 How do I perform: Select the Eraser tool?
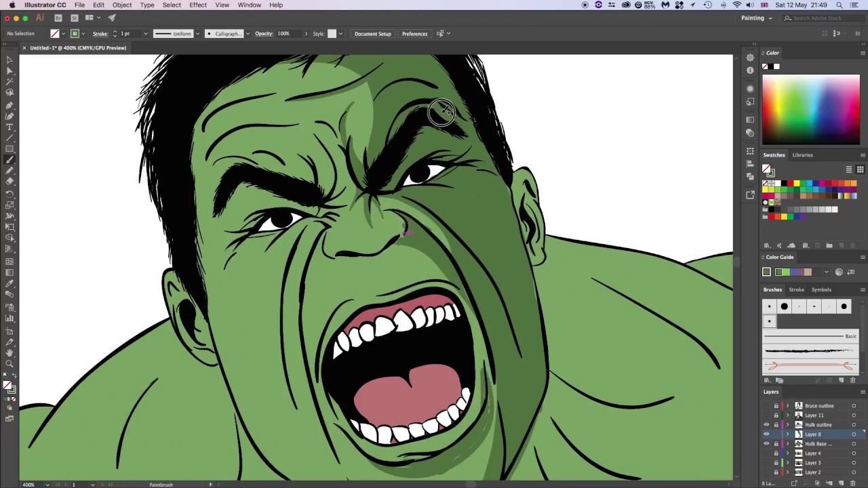[9, 182]
